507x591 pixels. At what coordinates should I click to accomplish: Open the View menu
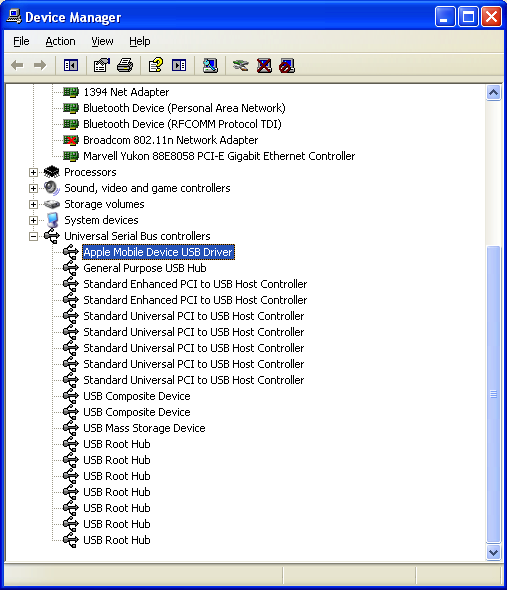(102, 41)
